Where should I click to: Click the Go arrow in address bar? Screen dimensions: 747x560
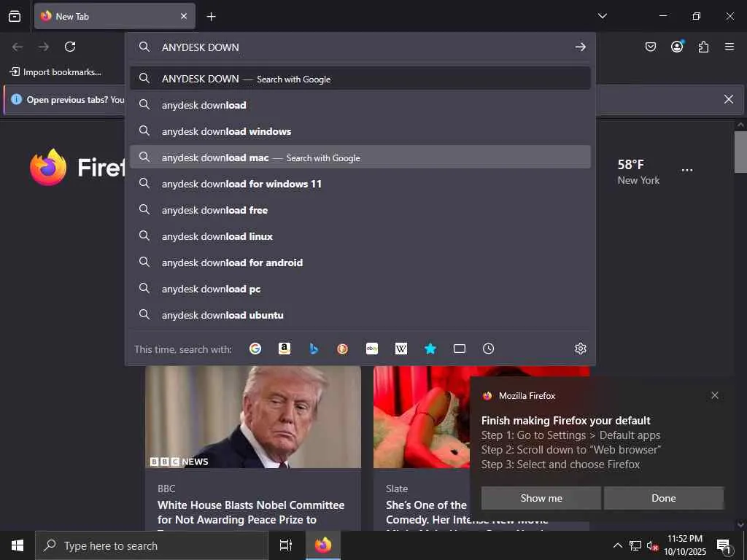(x=580, y=47)
